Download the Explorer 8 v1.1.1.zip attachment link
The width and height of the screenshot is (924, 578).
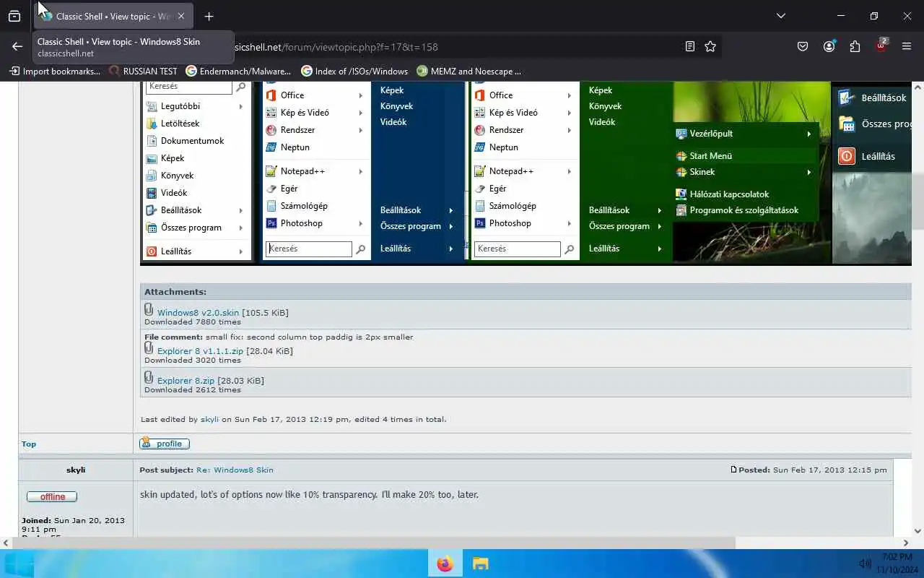click(x=200, y=351)
